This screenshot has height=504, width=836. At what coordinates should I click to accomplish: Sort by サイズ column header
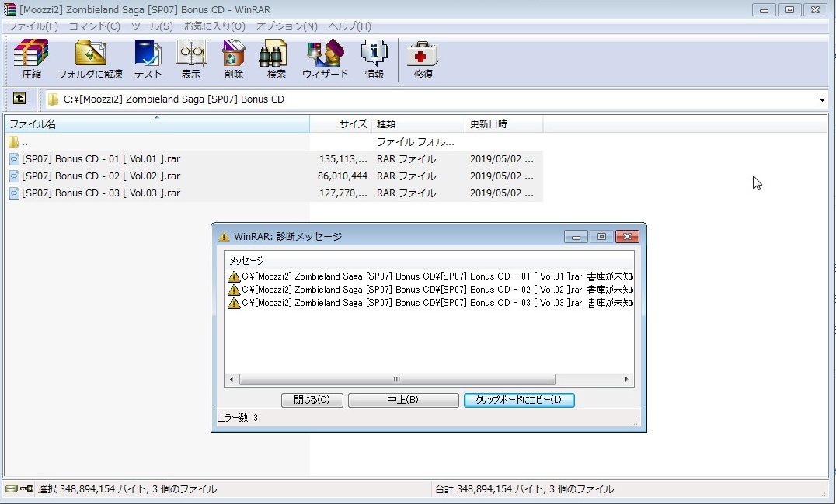340,124
